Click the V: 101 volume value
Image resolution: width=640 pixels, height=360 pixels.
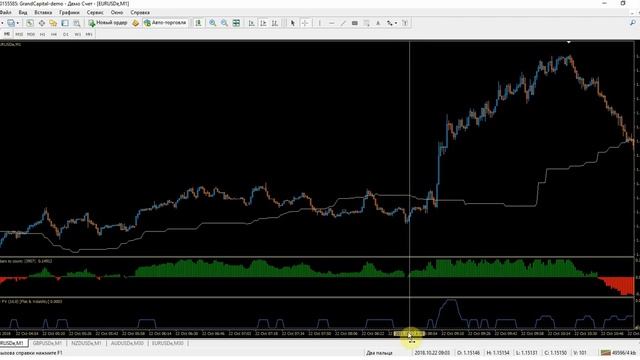(x=580, y=353)
